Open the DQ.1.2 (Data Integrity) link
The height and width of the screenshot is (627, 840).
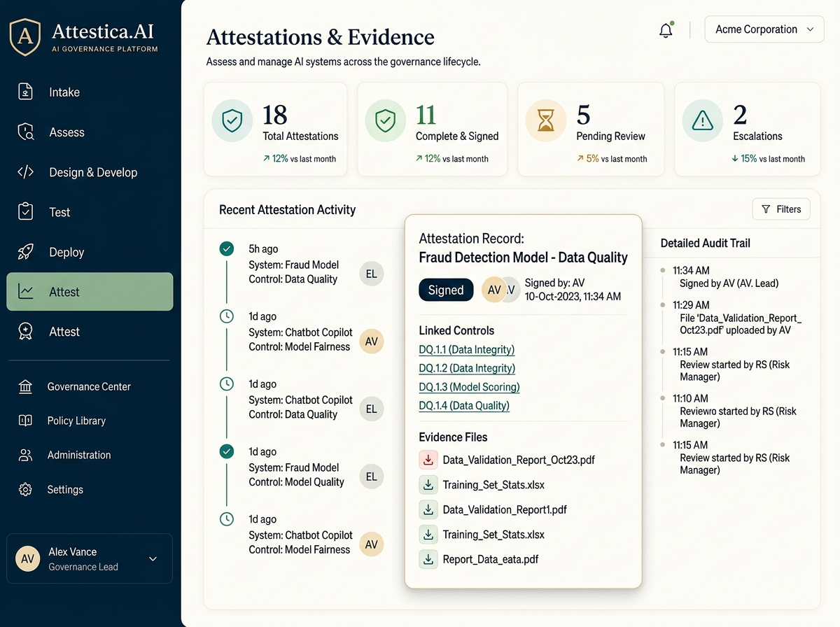tap(467, 368)
